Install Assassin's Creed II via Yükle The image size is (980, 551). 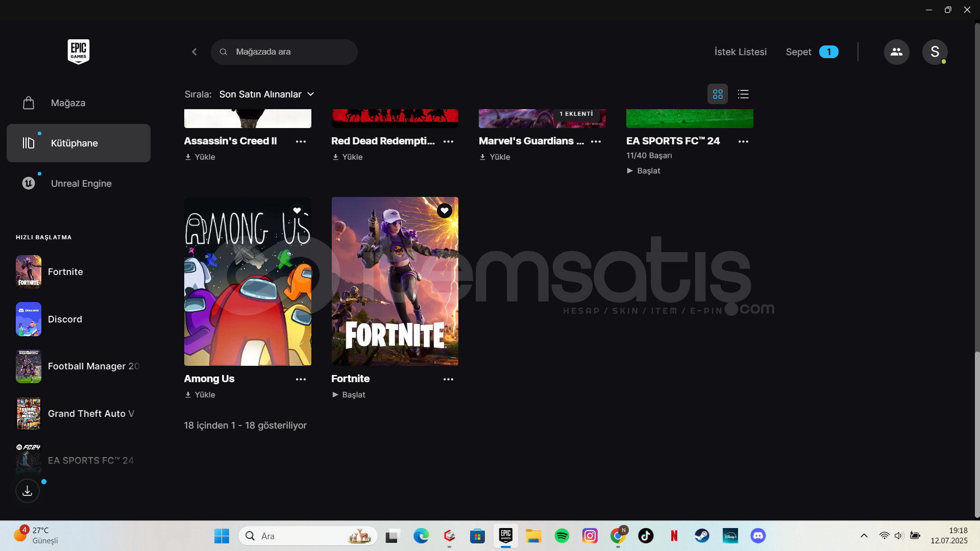coord(200,157)
